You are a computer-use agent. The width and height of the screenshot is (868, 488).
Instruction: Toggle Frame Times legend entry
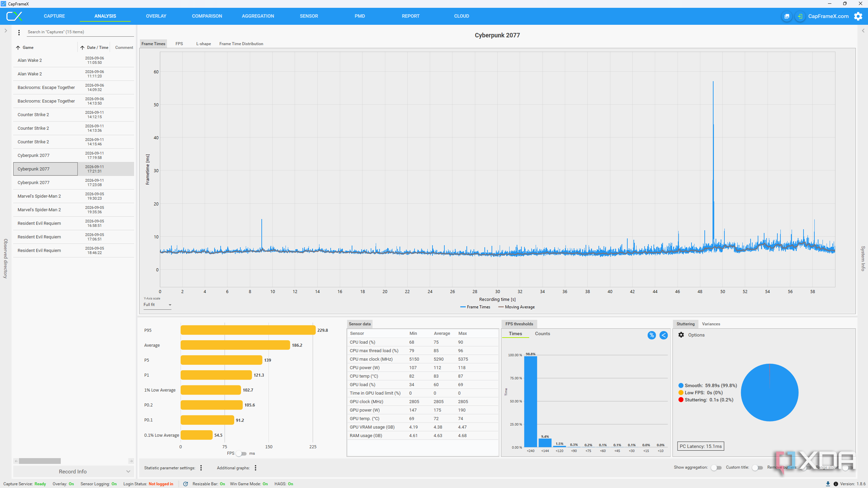point(475,307)
